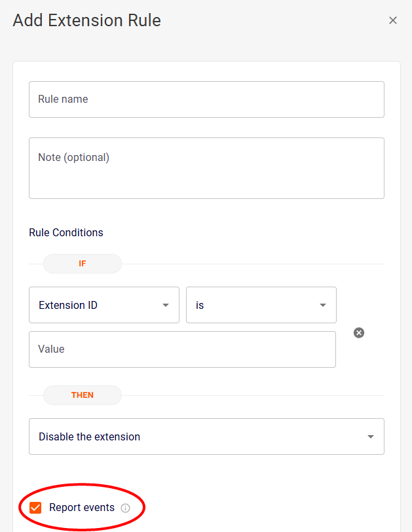Click the Rule Conditions section heading
Image resolution: width=412 pixels, height=532 pixels.
point(66,232)
